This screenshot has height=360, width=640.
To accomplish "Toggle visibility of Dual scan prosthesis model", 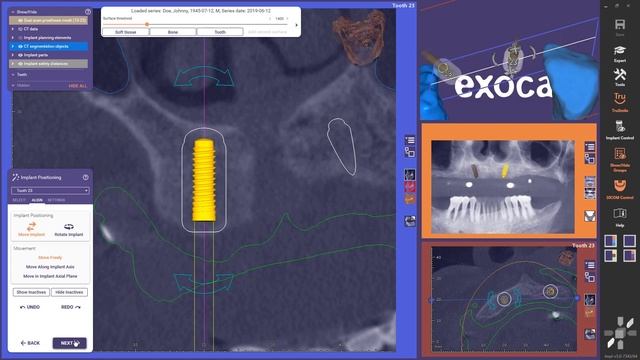I will tap(20, 20).
